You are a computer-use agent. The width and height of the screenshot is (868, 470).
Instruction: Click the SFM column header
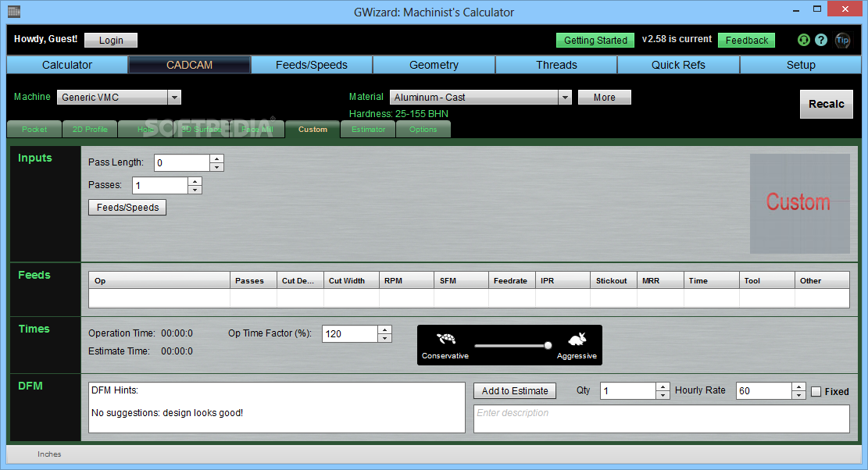[461, 280]
